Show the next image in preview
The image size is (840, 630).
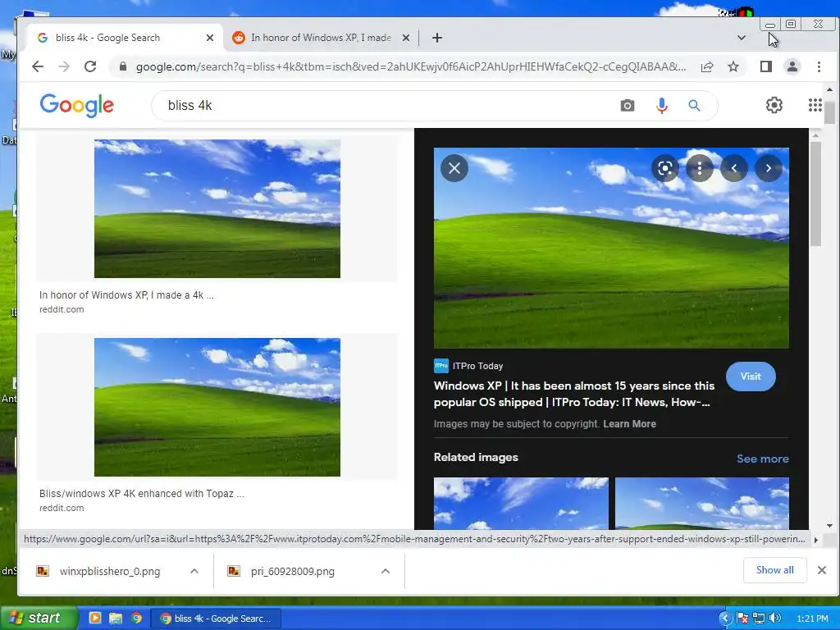coord(768,168)
